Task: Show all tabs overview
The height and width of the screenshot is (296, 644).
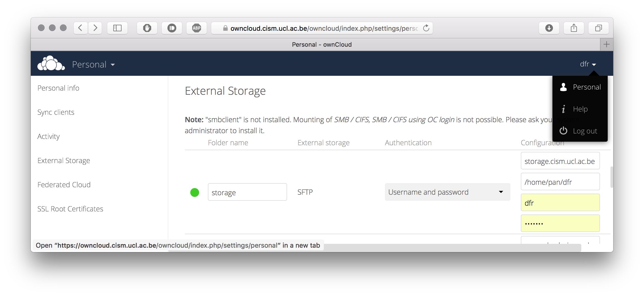Action: [x=599, y=28]
